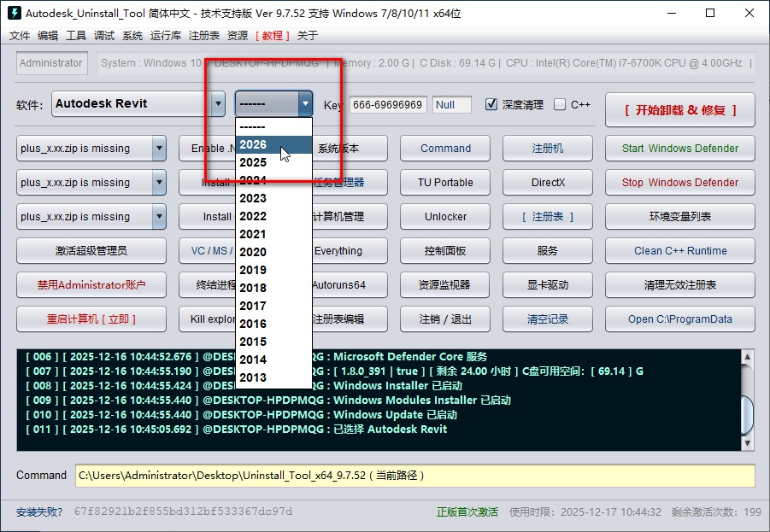This screenshot has width=770, height=532.
Task: Open the 资源 menu
Action: pos(238,35)
